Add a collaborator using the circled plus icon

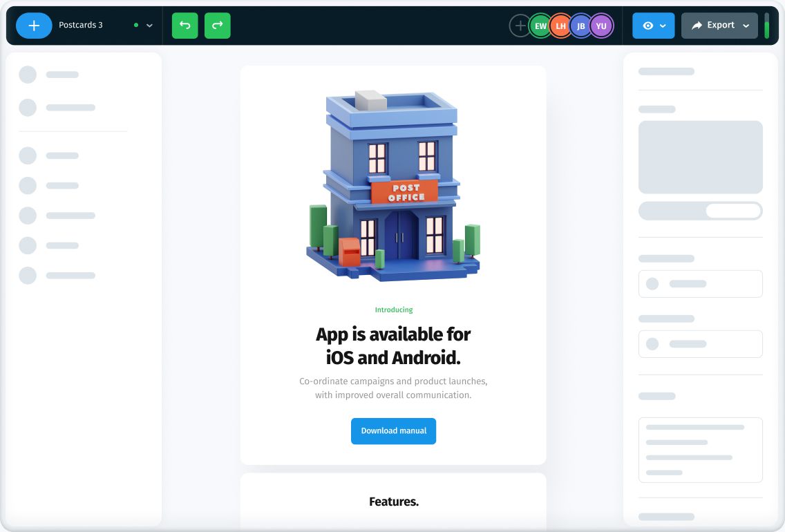click(x=519, y=26)
